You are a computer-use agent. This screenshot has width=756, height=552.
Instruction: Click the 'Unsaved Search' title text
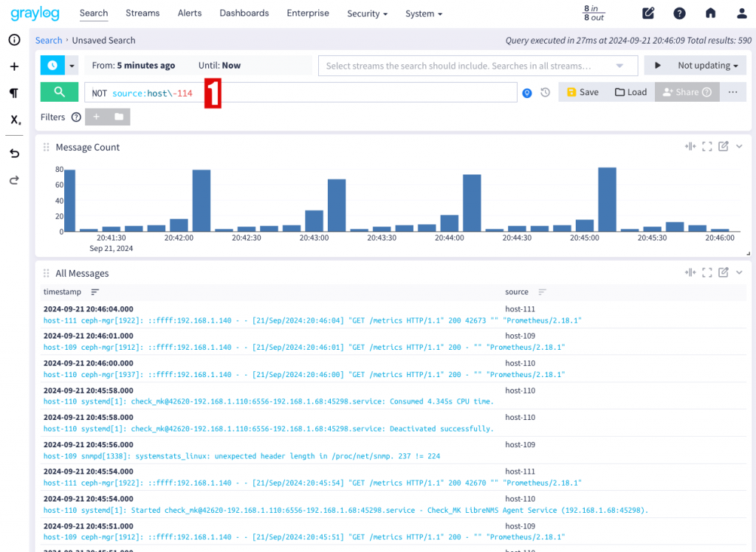(x=103, y=41)
